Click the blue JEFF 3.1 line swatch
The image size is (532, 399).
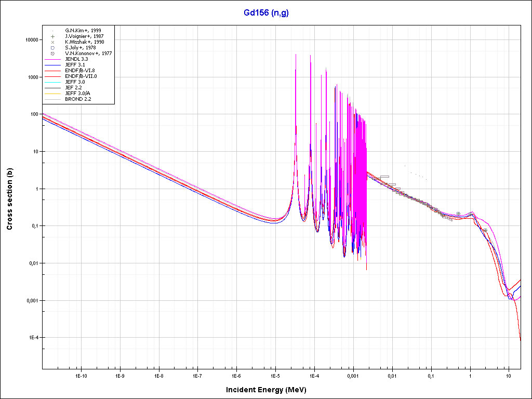(x=53, y=65)
